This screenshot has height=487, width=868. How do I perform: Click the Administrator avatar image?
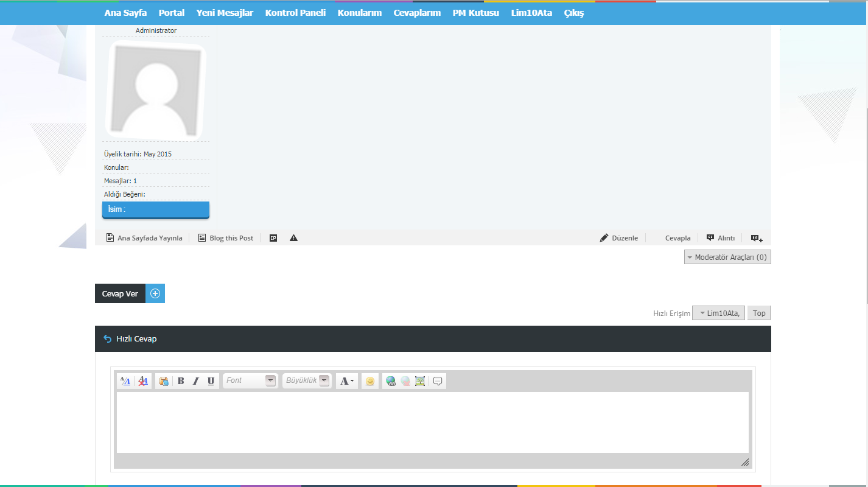(x=156, y=91)
